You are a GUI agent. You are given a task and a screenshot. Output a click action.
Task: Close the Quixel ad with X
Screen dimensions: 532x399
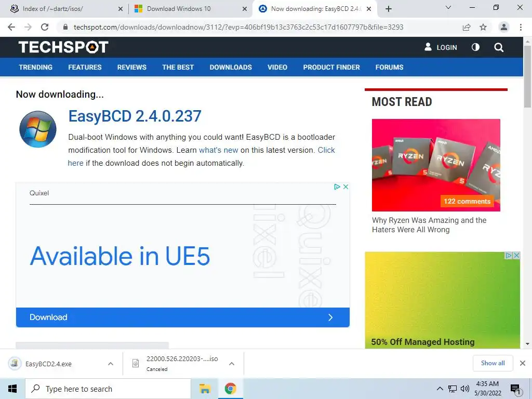[x=345, y=187]
